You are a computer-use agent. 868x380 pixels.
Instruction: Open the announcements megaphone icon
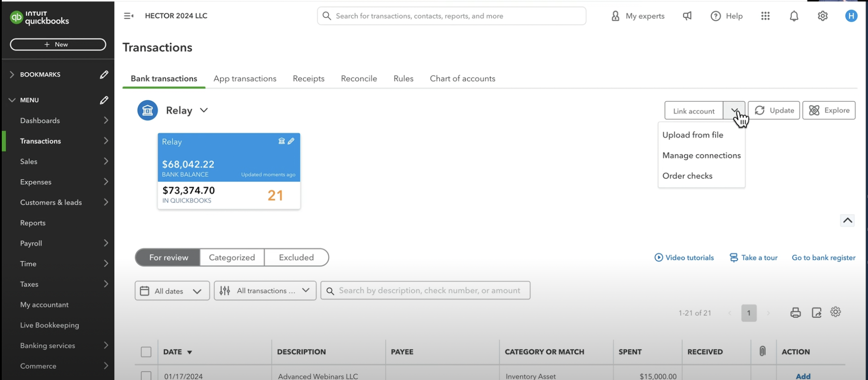click(x=687, y=16)
